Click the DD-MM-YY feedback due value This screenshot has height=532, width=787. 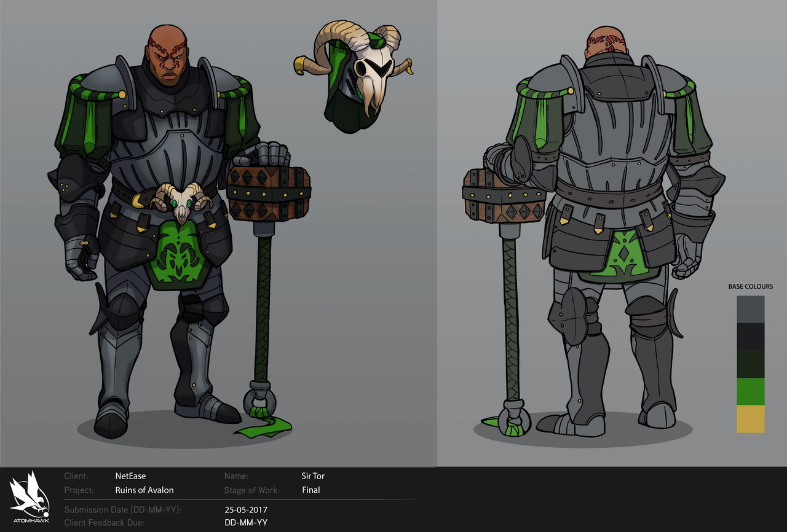(247, 523)
